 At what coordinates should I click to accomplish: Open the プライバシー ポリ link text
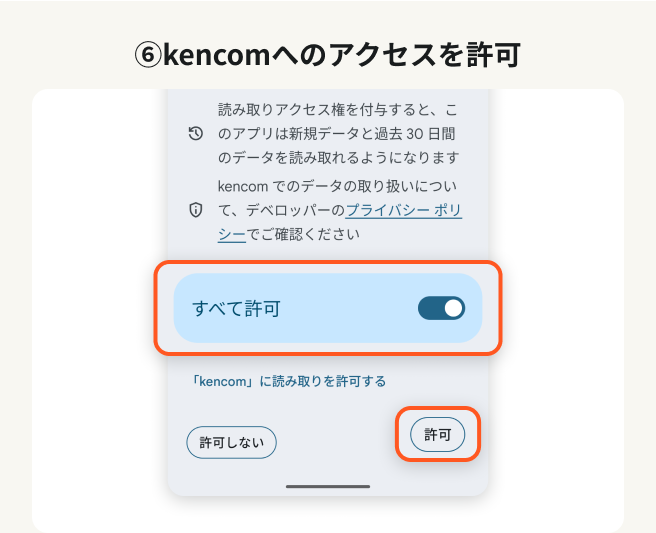click(x=403, y=210)
